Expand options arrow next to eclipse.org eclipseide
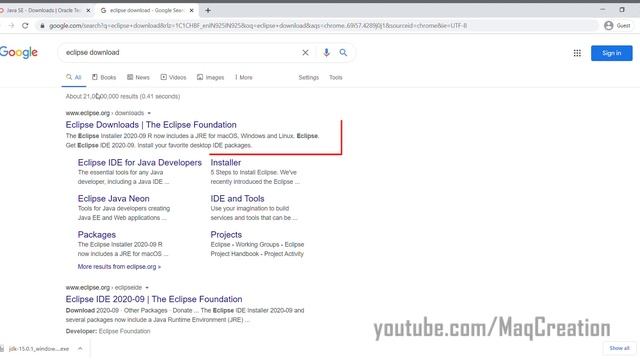640x360 pixels. tap(147, 288)
